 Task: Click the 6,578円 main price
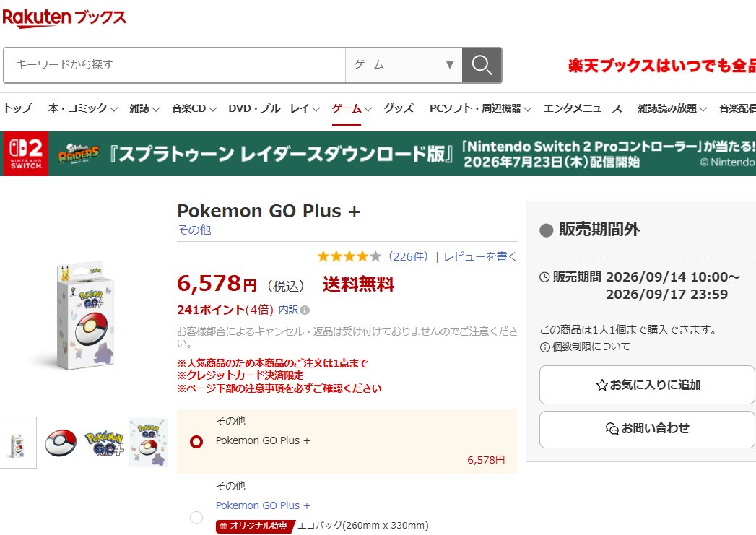[x=217, y=284]
